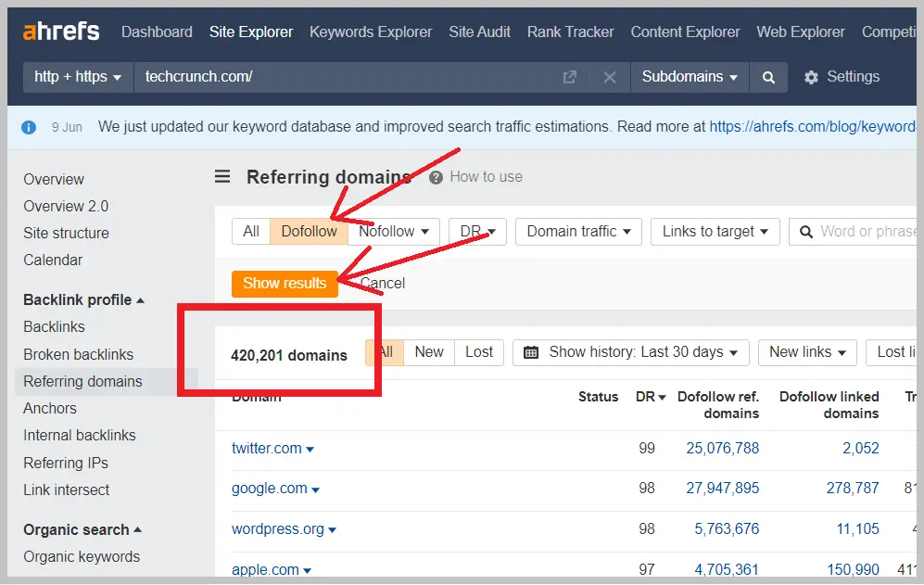Open Internal backlinks in sidebar
This screenshot has height=585, width=924.
[x=80, y=435]
